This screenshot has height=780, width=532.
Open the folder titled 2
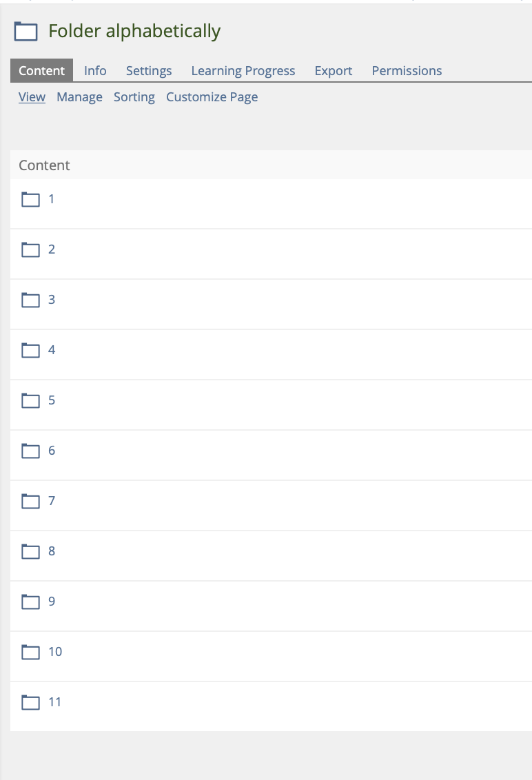coord(52,249)
